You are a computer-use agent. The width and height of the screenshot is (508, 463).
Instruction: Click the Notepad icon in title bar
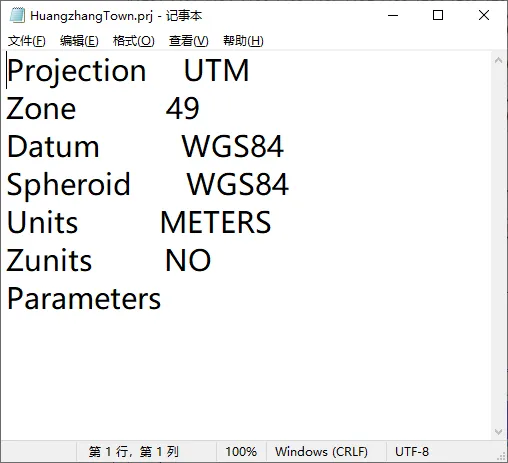tap(17, 16)
